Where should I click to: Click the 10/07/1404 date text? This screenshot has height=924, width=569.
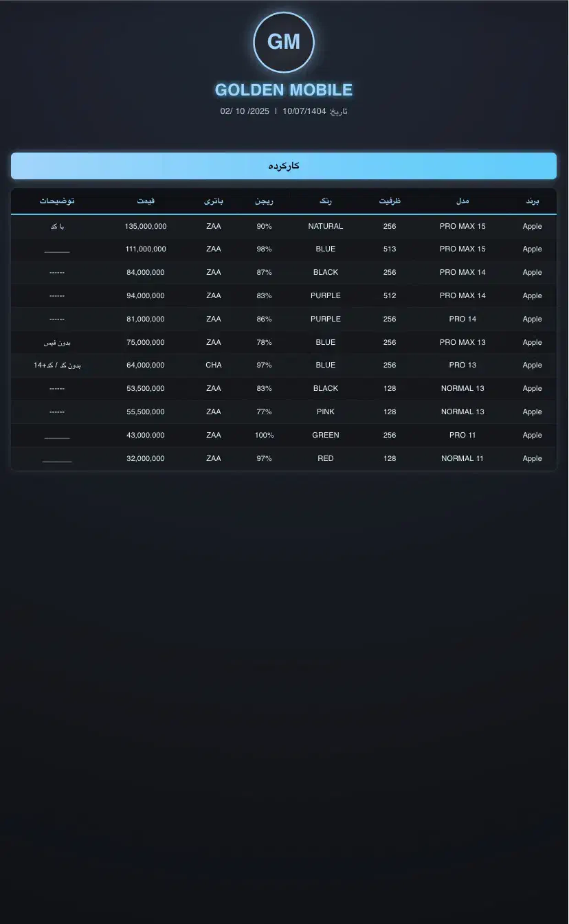pyautogui.click(x=304, y=111)
